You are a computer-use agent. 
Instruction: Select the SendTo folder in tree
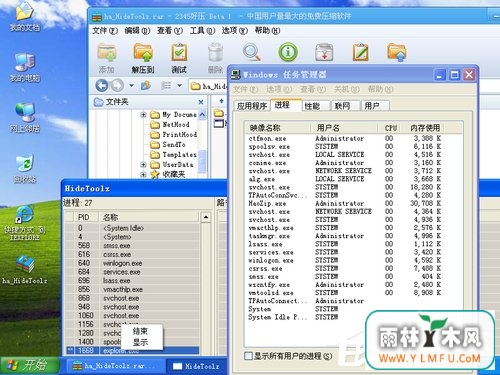[168, 145]
